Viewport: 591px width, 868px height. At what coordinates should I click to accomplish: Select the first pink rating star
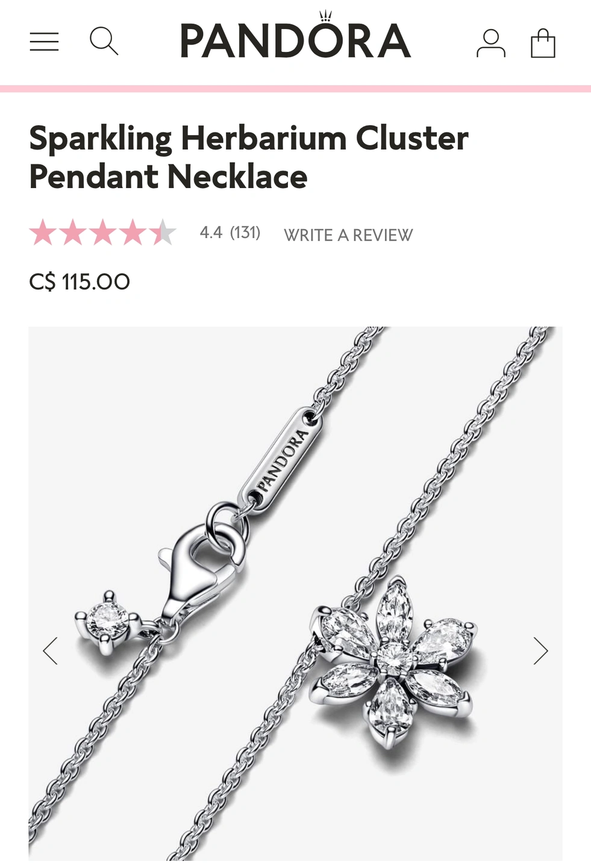pyautogui.click(x=43, y=233)
